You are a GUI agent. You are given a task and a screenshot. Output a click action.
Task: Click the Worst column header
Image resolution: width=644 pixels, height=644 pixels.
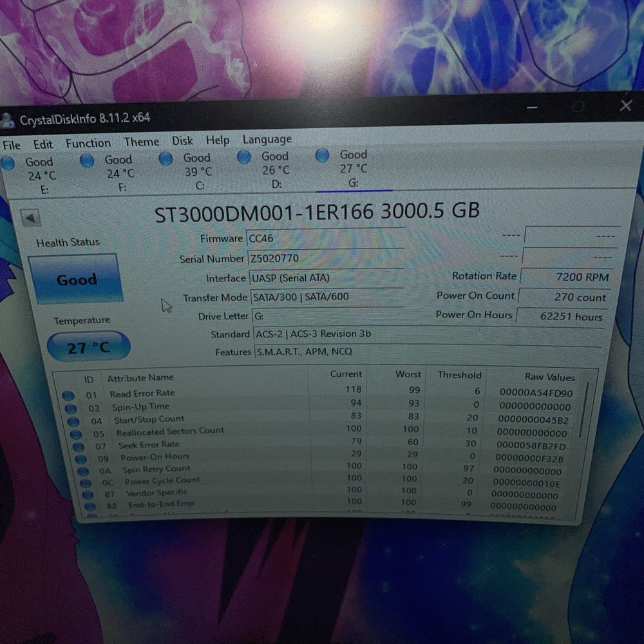click(408, 374)
